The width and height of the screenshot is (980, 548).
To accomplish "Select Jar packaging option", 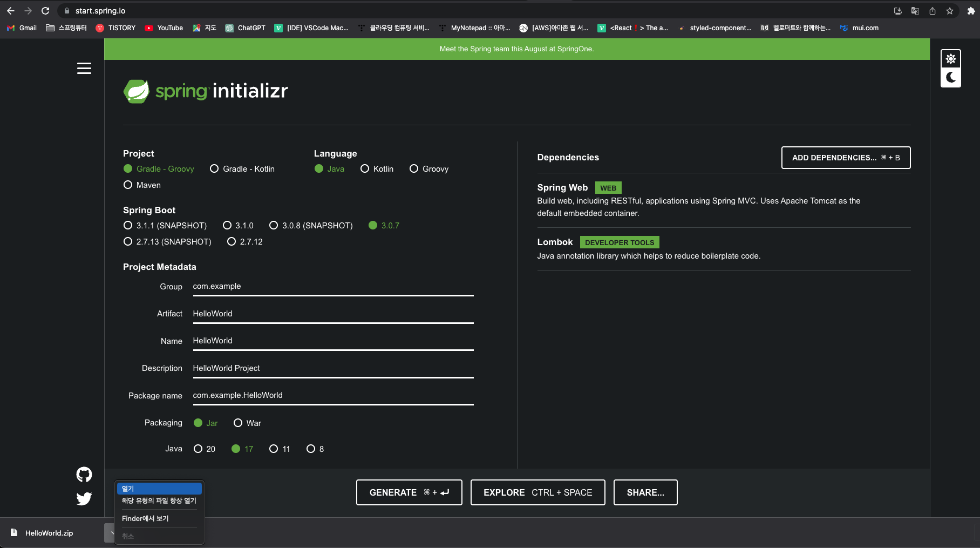I will tap(206, 423).
